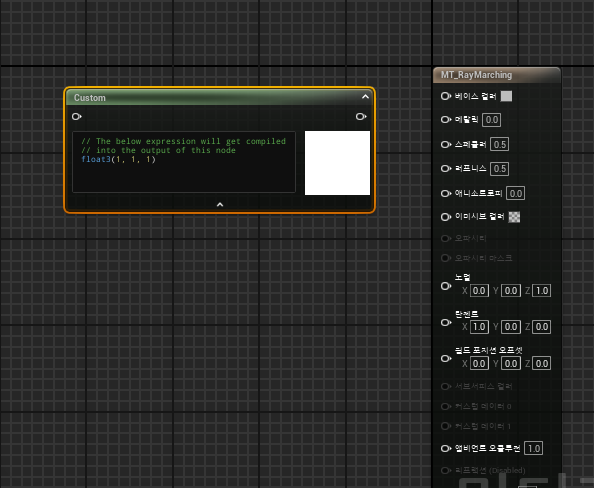Click the 스페큘러 input pin
This screenshot has width=594, height=488.
click(x=446, y=144)
